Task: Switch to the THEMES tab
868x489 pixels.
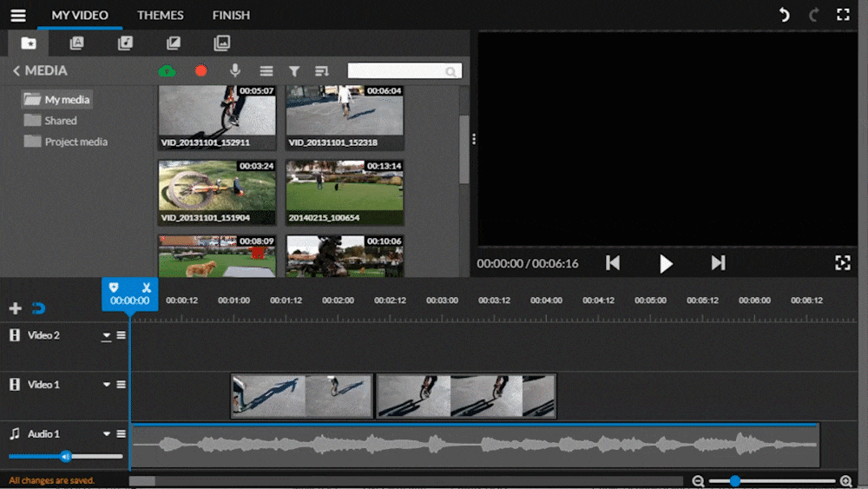Action: 160,15
